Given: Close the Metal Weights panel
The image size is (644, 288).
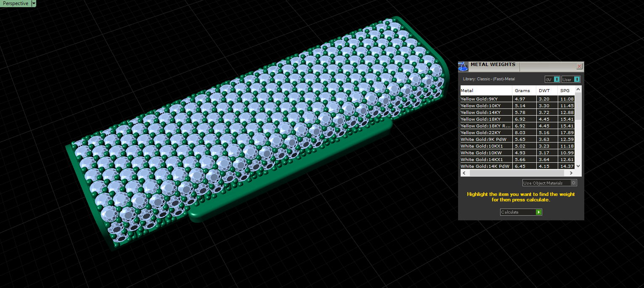Looking at the screenshot, I should tap(579, 66).
